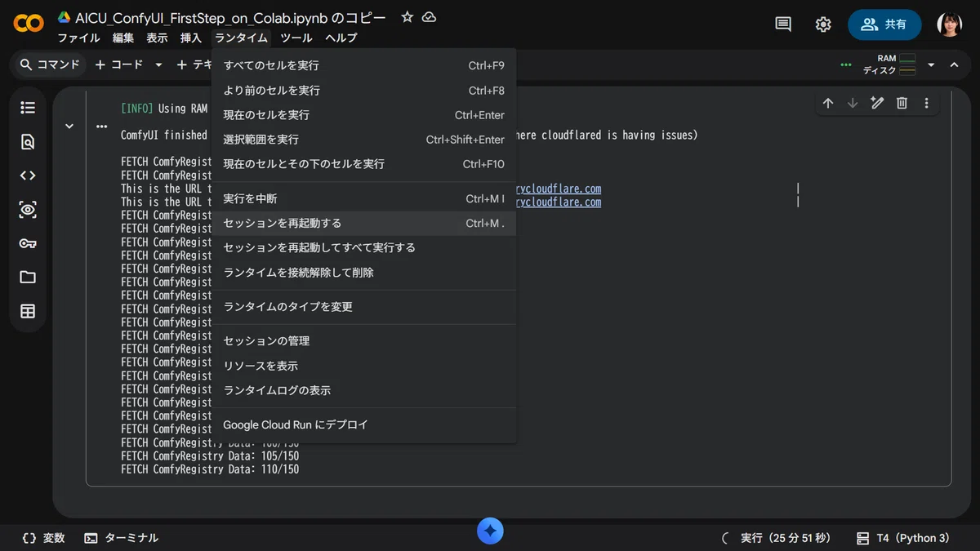
Task: Collapse the header with the chevron-up
Action: click(x=954, y=64)
